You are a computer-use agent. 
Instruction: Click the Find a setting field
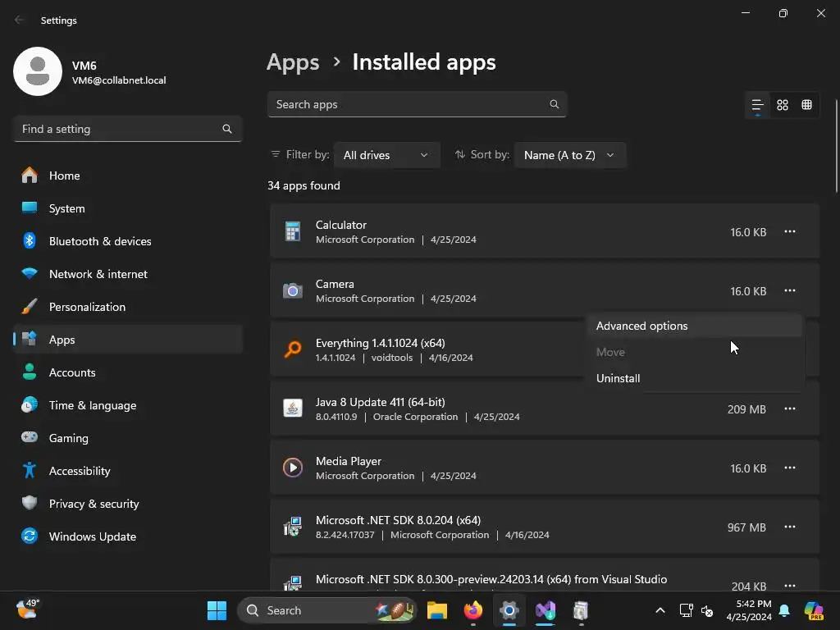pyautogui.click(x=128, y=129)
